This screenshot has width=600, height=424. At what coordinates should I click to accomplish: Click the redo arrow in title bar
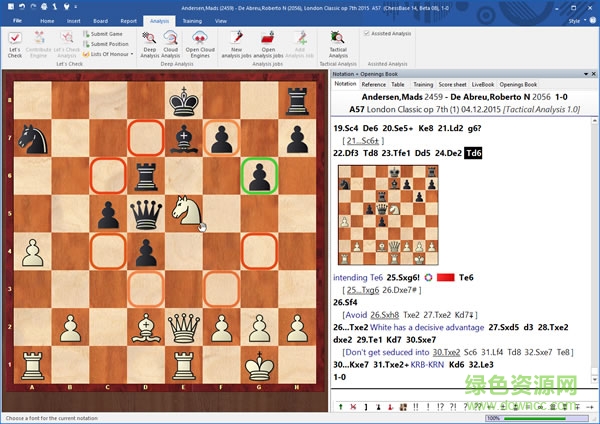(x=33, y=7)
